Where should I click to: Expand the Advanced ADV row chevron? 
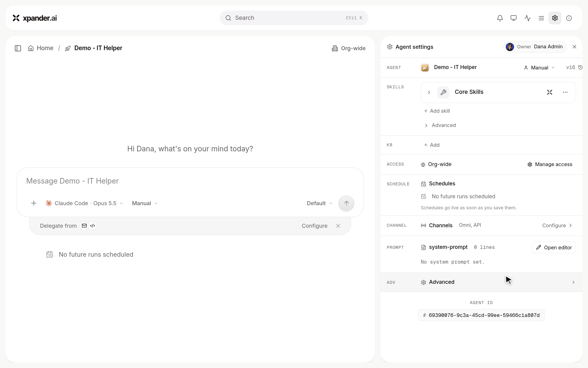[574, 282]
